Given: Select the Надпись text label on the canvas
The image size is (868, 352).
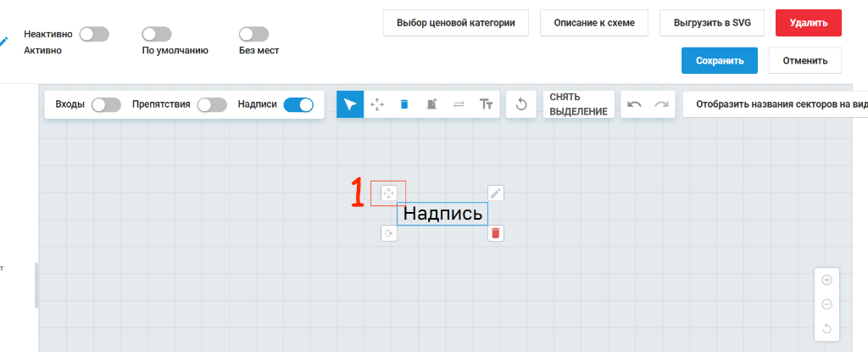Looking at the screenshot, I should (x=442, y=214).
